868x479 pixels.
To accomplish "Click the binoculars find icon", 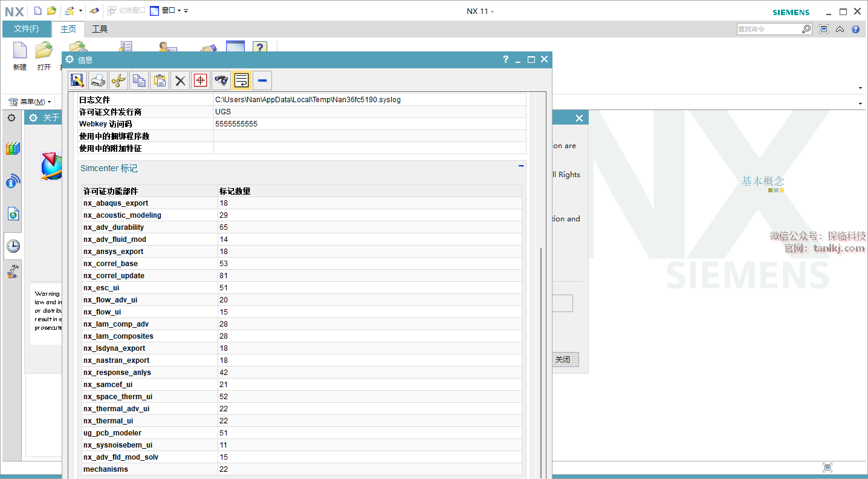I will (x=221, y=80).
